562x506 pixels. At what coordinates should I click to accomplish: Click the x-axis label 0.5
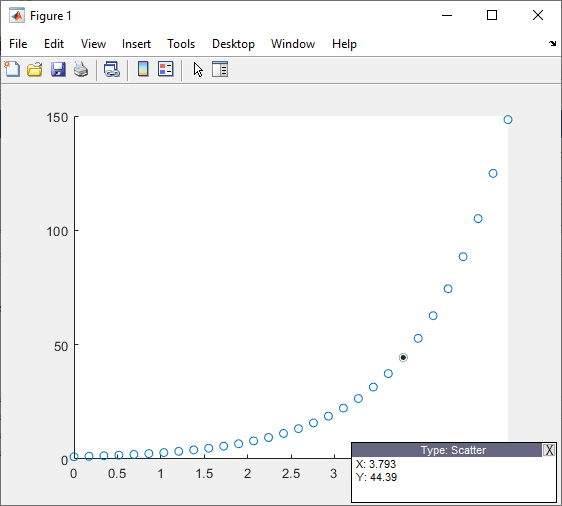tap(117, 474)
